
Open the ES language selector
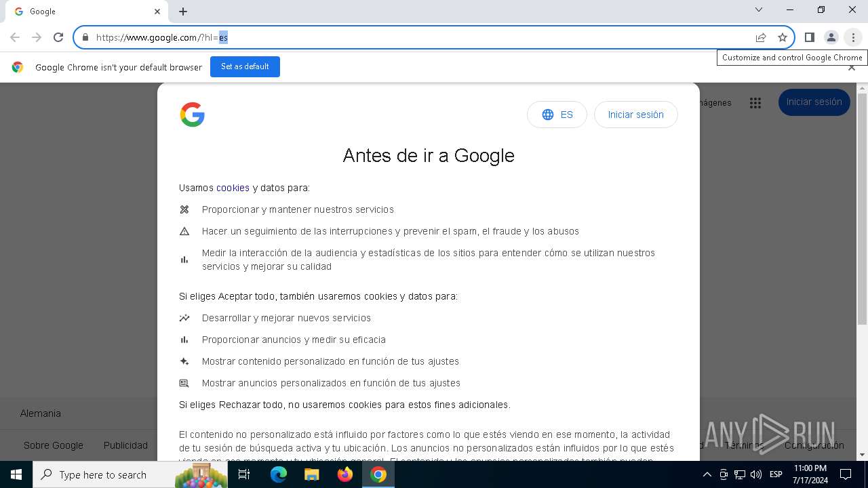(x=557, y=115)
